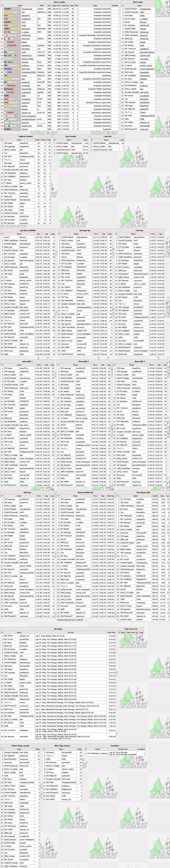This screenshot has height=868, width=170.
Task: Select the Lap time stability table title
Action: point(28,230)
